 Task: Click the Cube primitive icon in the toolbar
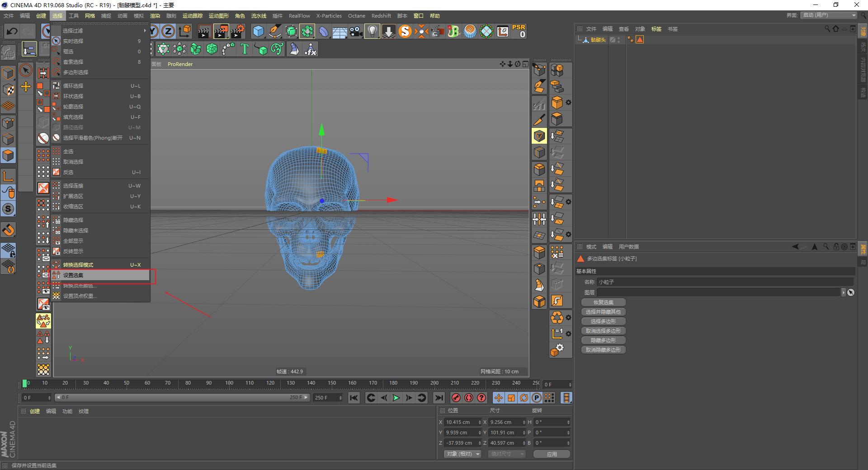(259, 31)
